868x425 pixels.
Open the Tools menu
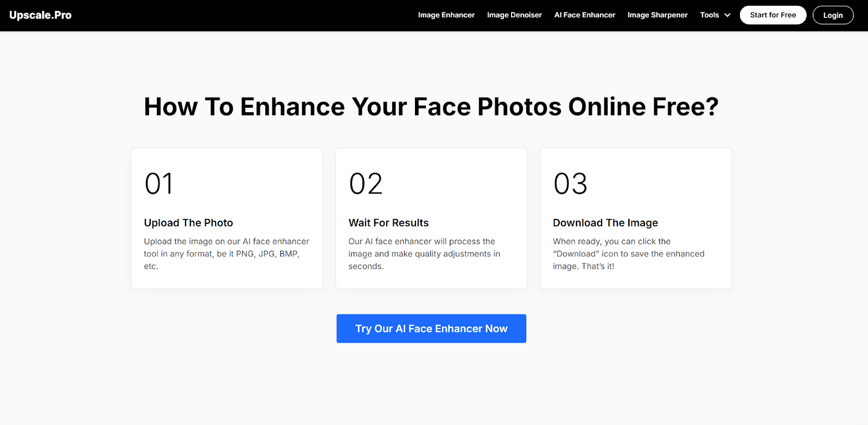[x=709, y=15]
